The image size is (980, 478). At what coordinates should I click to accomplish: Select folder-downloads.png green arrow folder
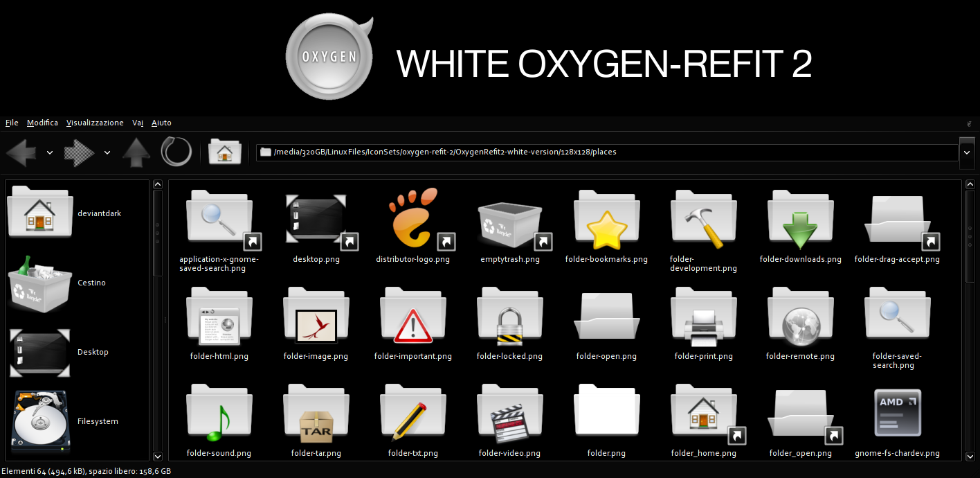click(x=801, y=221)
